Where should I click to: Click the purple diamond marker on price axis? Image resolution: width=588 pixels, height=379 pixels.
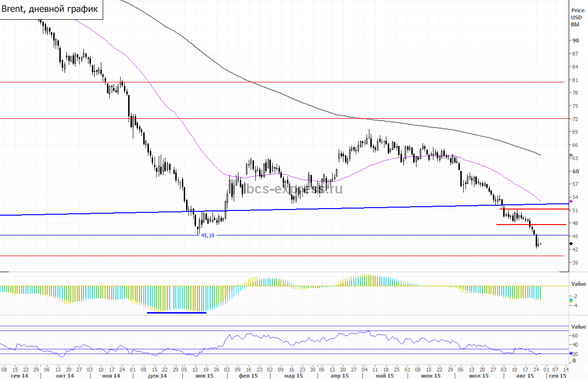(571, 201)
